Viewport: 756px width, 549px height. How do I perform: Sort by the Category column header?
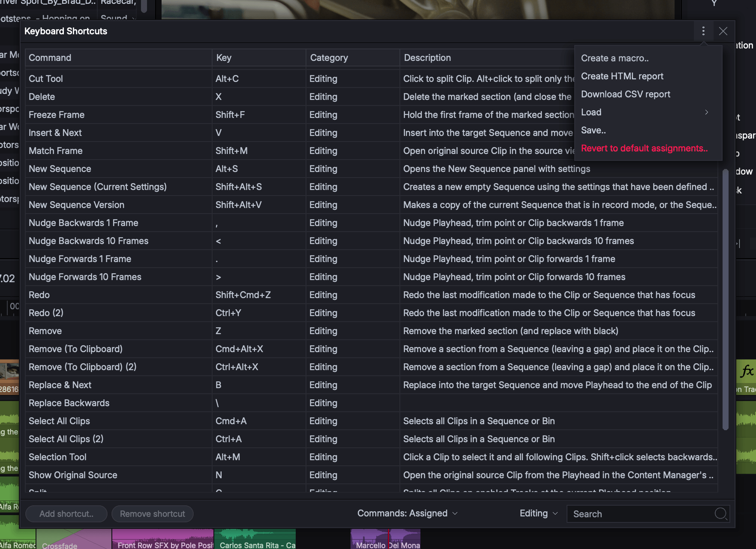[353, 57]
